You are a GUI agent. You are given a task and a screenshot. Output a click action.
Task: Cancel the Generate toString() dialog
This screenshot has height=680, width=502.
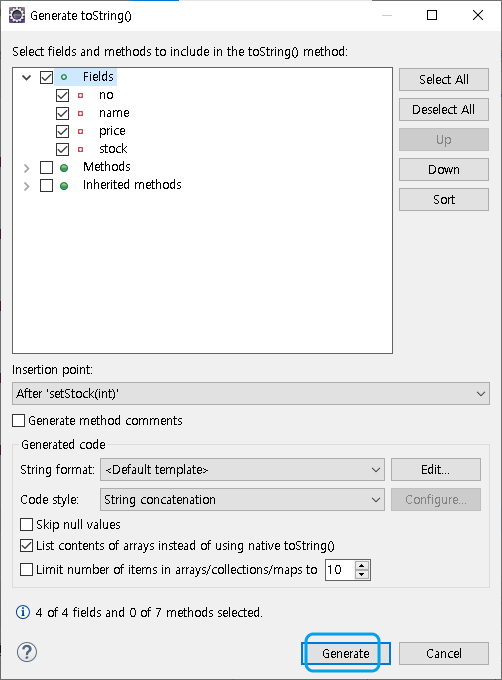click(x=444, y=654)
